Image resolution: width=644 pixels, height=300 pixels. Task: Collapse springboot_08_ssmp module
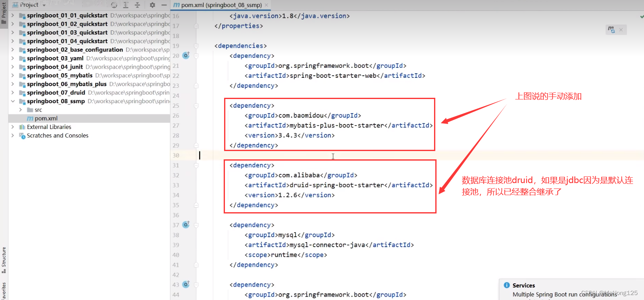12,102
